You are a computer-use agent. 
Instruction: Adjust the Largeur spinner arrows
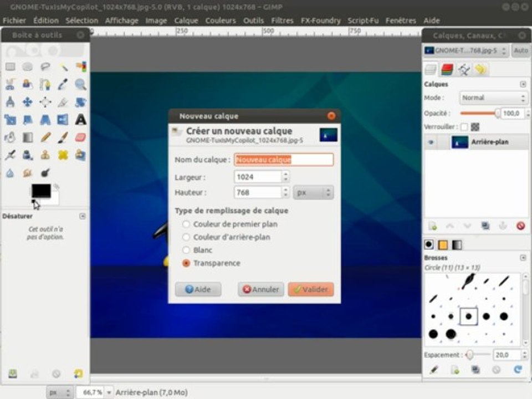coord(286,177)
